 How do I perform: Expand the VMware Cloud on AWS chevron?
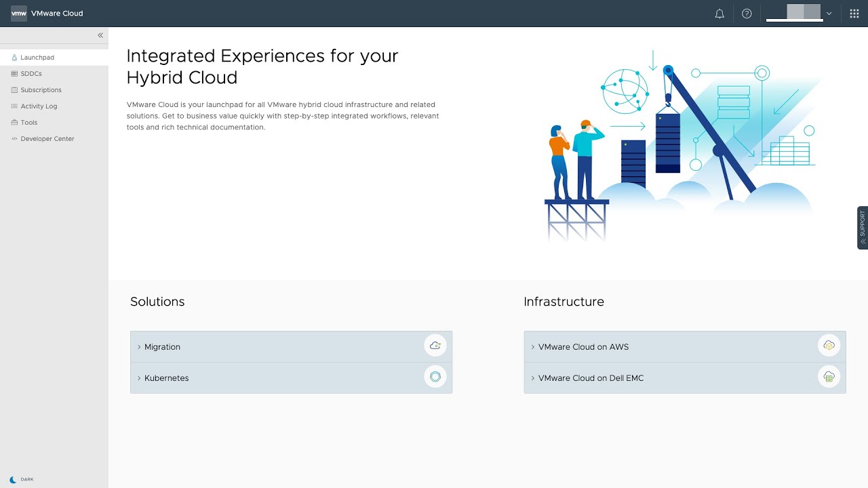click(533, 347)
